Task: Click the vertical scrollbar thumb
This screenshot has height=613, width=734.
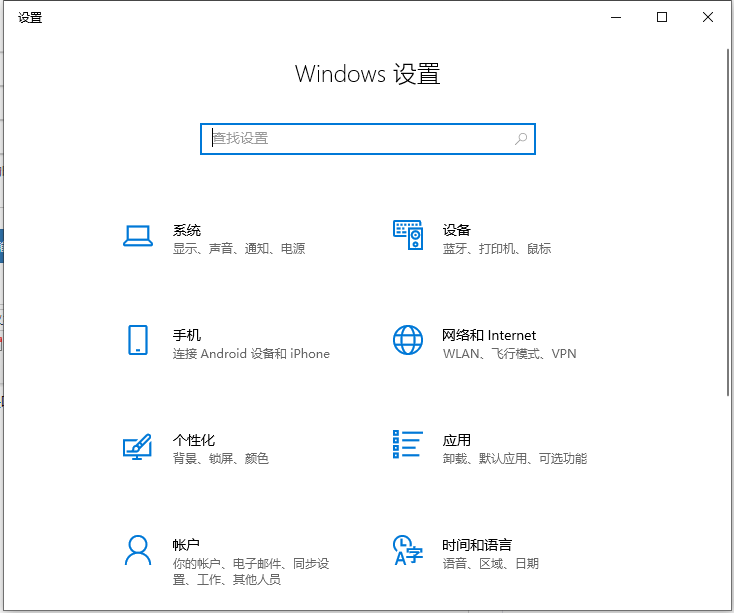Action: pos(728,222)
